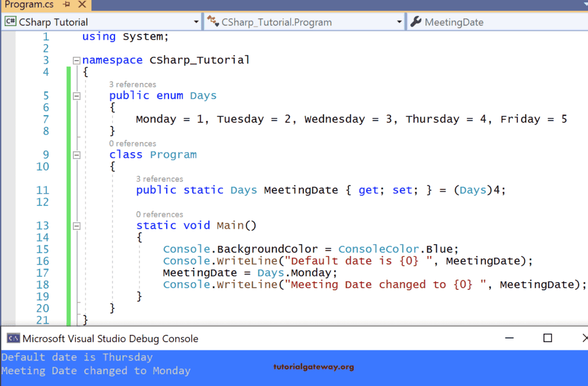Click the C# file icon beside CSharp Tutorial
The height and width of the screenshot is (386, 588).
(10, 21)
